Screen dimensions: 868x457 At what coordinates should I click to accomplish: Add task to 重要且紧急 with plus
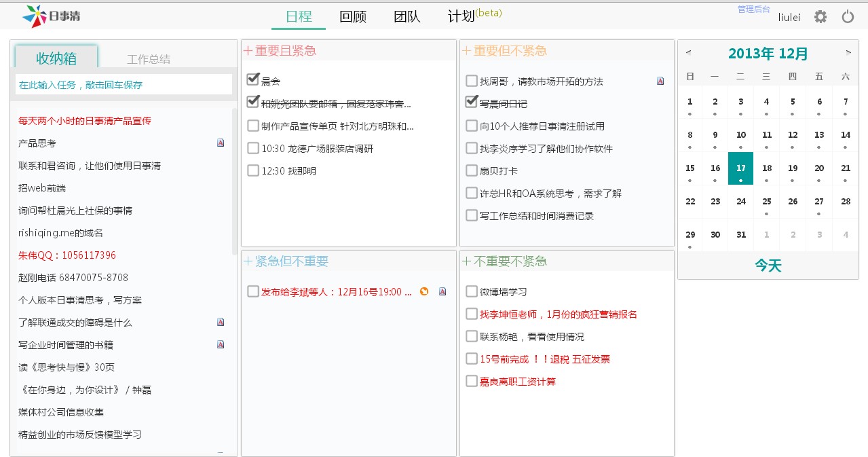point(248,51)
